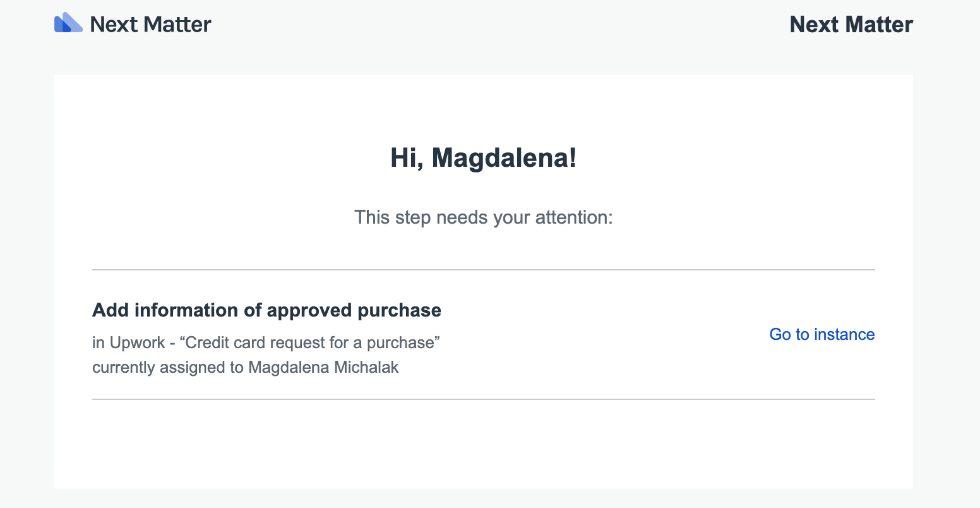Viewport: 980px width, 508px height.
Task: Click the currently assigned to Magdalena Michalak line
Action: tap(245, 367)
